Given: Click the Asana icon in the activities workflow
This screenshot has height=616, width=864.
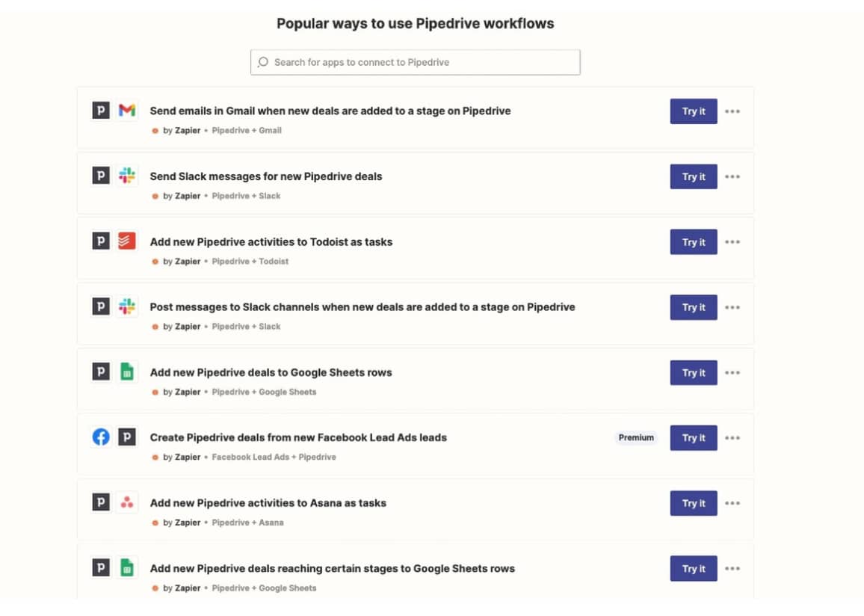Looking at the screenshot, I should click(x=126, y=502).
